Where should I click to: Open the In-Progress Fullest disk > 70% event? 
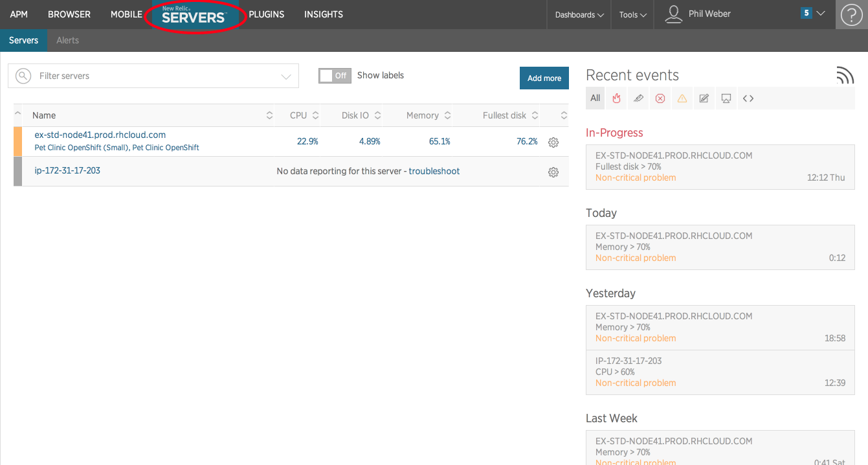coord(720,166)
